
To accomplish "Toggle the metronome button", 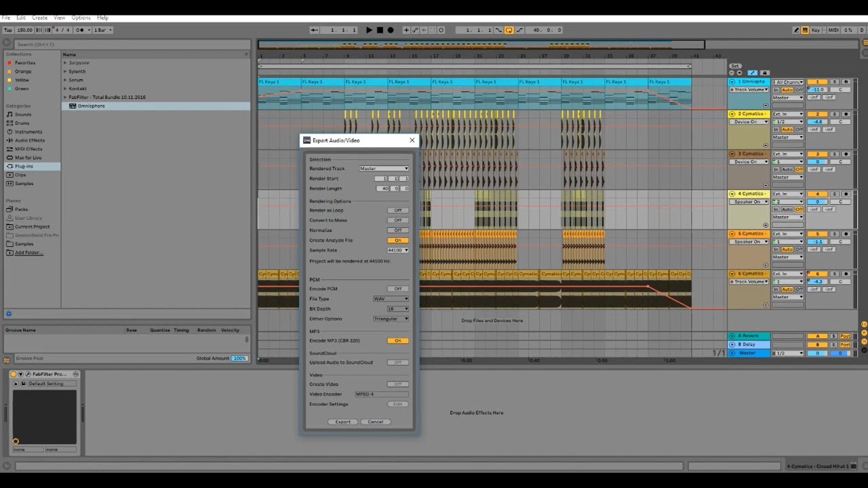I will [81, 30].
